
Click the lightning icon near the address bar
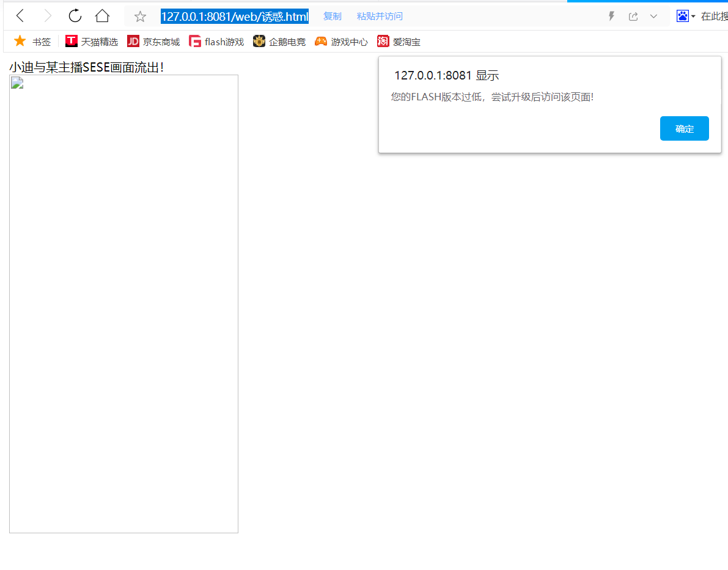click(611, 16)
